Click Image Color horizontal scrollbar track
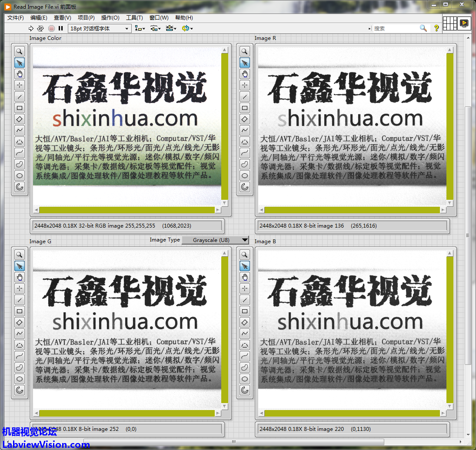The width and height of the screenshot is (476, 450). 127,210
